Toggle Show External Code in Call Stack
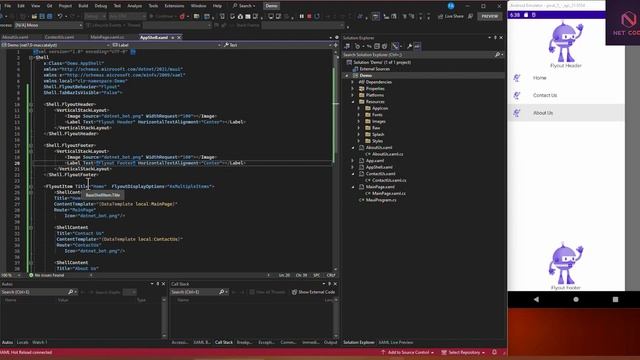Image resolution: width=640 pixels, height=360 pixels. 313,292
